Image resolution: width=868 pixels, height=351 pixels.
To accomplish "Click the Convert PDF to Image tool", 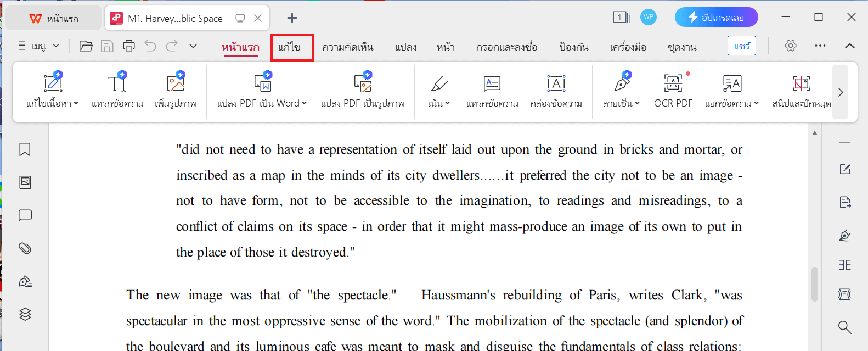I will point(362,91).
